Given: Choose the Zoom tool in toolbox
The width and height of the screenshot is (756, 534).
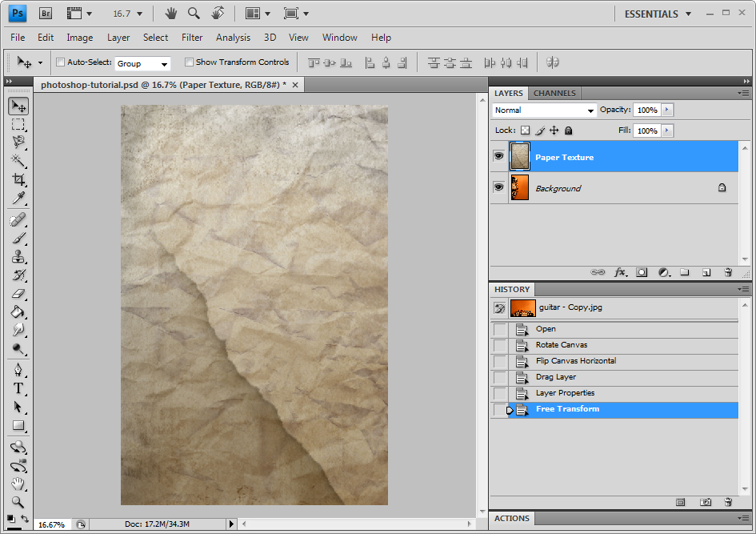Looking at the screenshot, I should (x=18, y=502).
